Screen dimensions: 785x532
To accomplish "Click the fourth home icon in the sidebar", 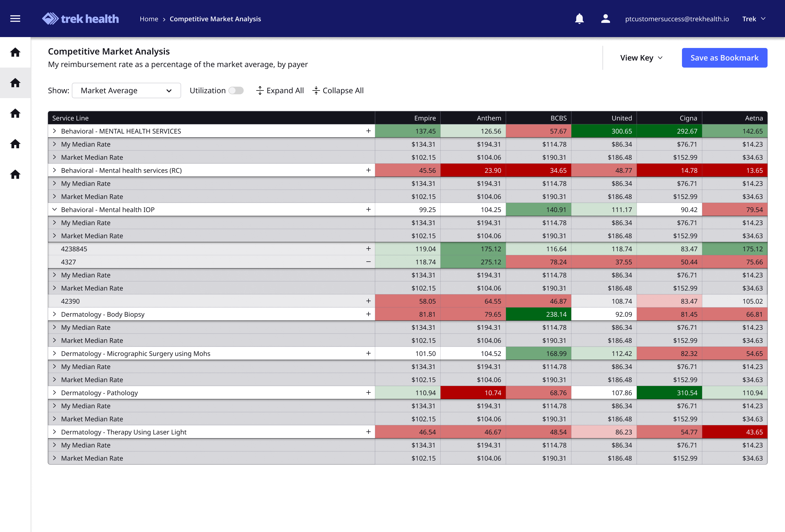I will (15, 144).
